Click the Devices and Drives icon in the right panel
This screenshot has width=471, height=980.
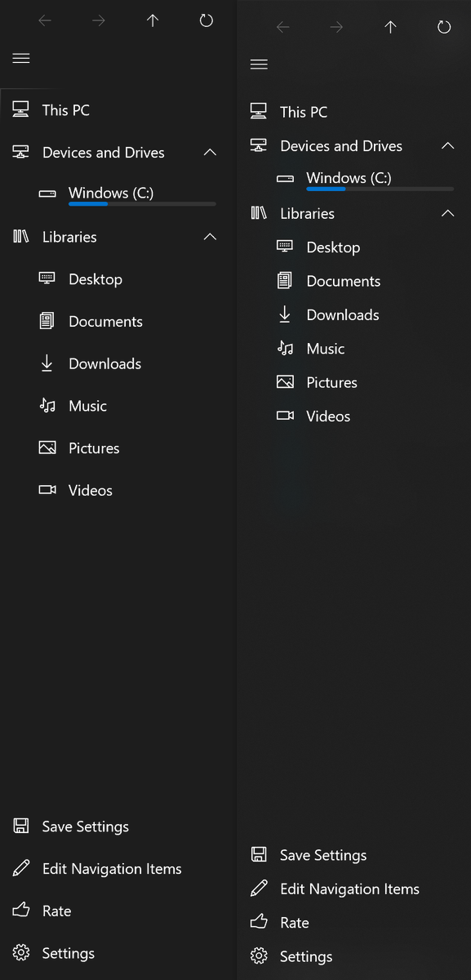259,145
